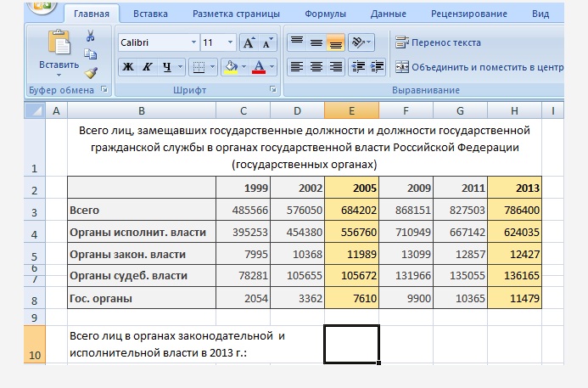Click cell with value 131966
Screen dimensions: 588x388
406,275
